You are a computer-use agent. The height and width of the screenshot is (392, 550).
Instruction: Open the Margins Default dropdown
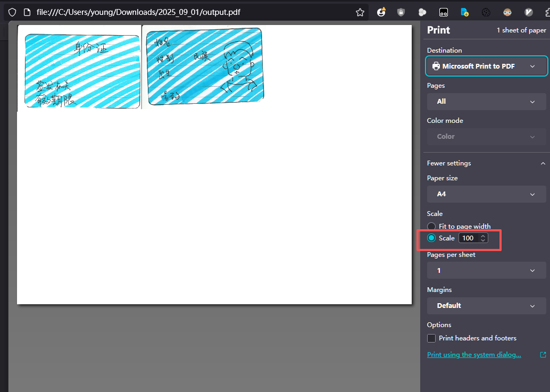click(487, 305)
